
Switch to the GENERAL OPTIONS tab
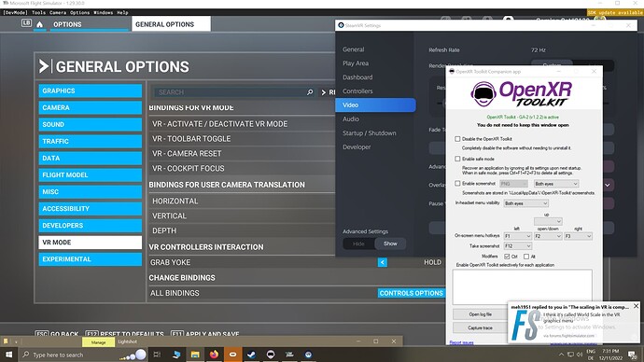point(171,24)
